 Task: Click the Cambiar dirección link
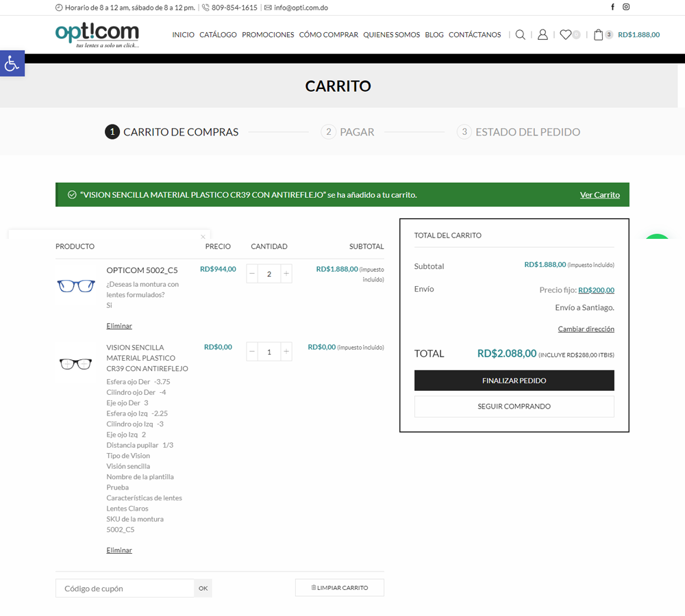(x=586, y=329)
